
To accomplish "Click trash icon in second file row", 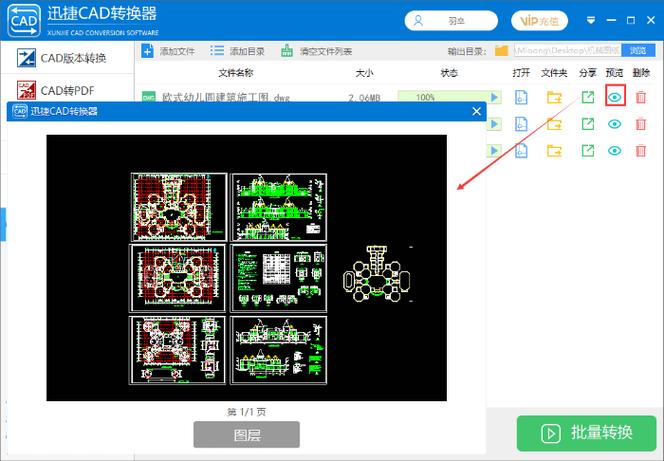I will [641, 124].
